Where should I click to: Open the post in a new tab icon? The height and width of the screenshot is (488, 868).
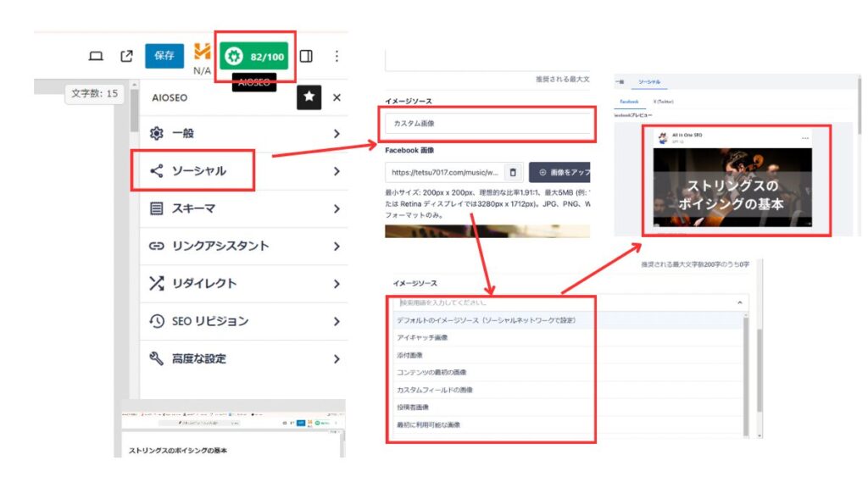point(127,56)
